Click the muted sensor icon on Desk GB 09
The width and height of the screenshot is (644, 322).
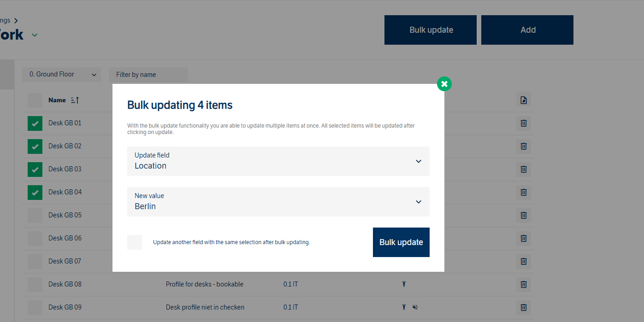(415, 307)
